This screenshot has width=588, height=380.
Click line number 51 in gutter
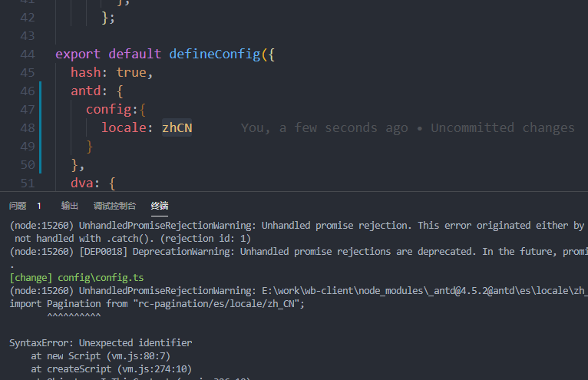[28, 183]
